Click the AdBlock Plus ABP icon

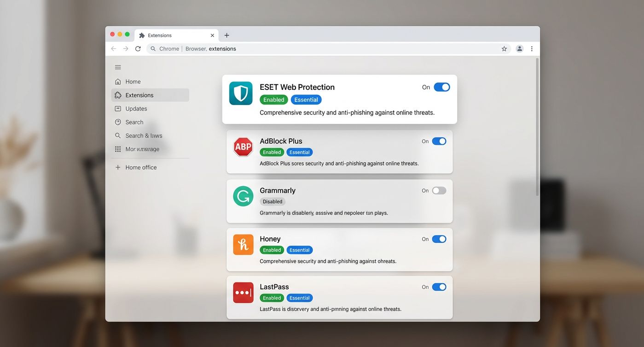(243, 147)
